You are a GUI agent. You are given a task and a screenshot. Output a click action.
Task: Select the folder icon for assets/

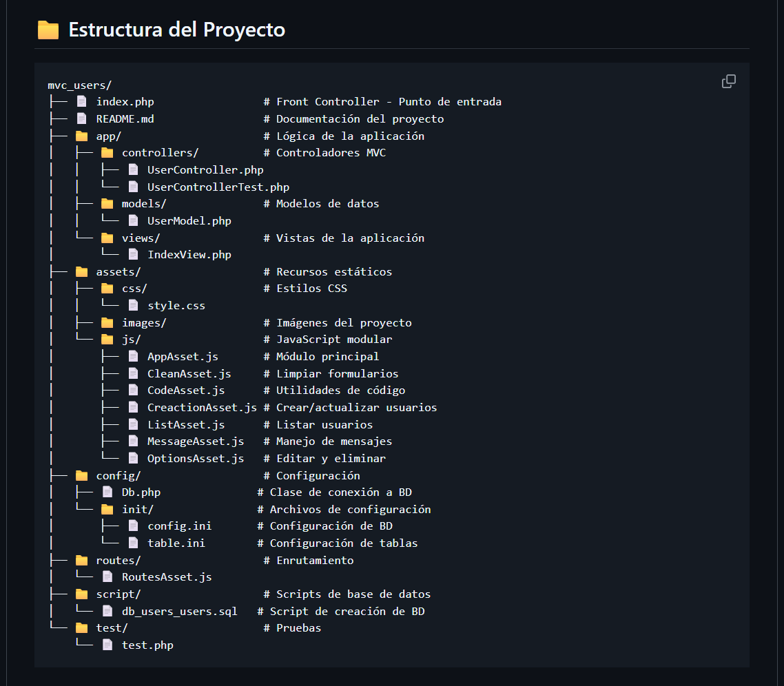point(81,271)
